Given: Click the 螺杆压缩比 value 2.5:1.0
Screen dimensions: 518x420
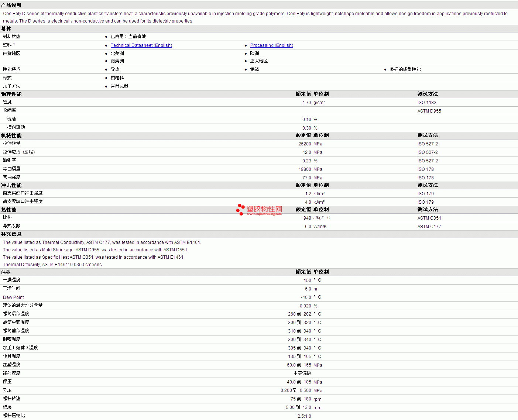Looking at the screenshot, I should click(x=304, y=416).
